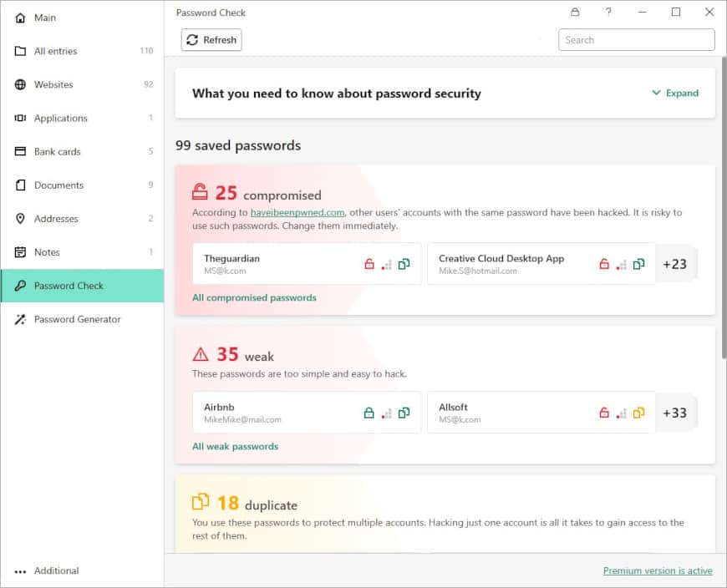727x588 pixels.
Task: Click the Search input field
Action: [636, 40]
